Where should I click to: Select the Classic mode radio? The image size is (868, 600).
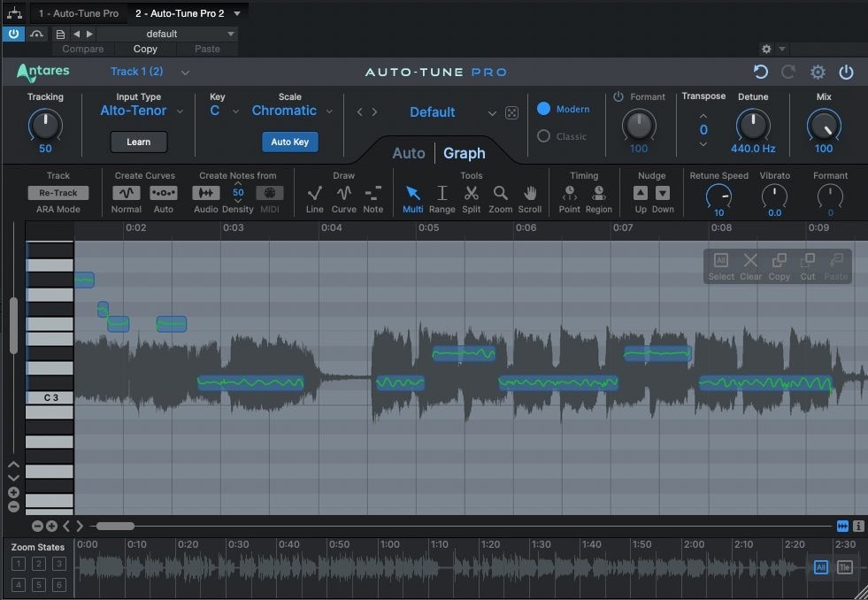coord(543,136)
